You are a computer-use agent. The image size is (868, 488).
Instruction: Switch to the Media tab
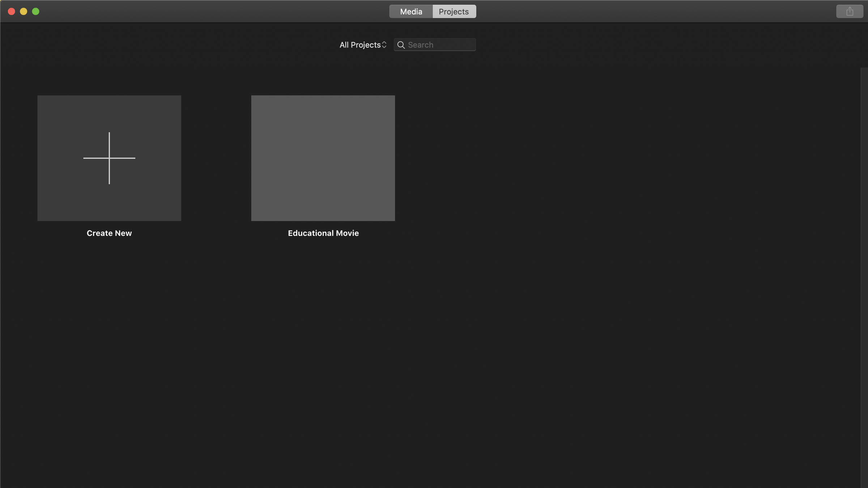pos(411,12)
